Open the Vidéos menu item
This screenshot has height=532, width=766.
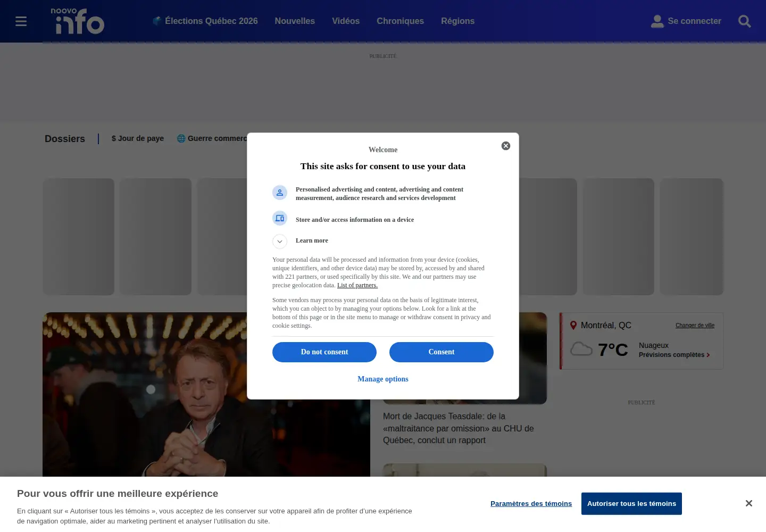(x=346, y=21)
